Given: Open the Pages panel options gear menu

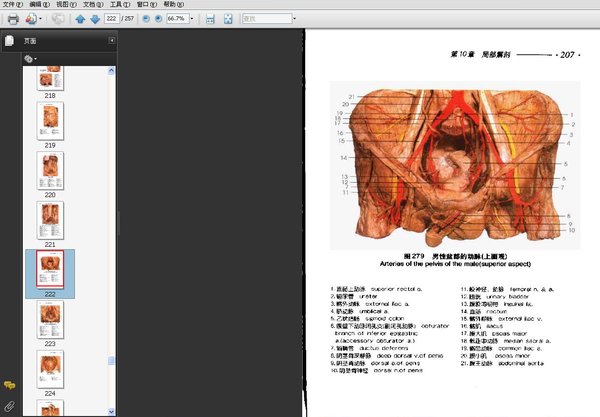Looking at the screenshot, I should point(30,59).
